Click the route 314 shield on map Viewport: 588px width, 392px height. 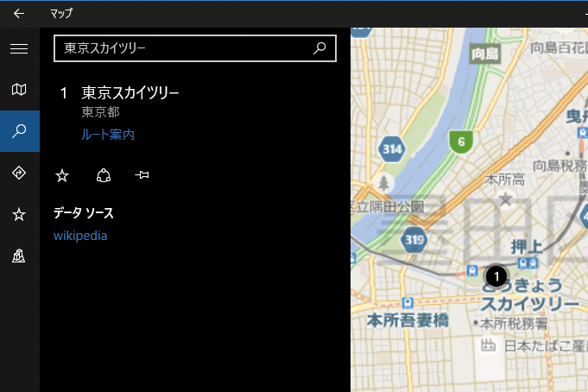point(392,149)
